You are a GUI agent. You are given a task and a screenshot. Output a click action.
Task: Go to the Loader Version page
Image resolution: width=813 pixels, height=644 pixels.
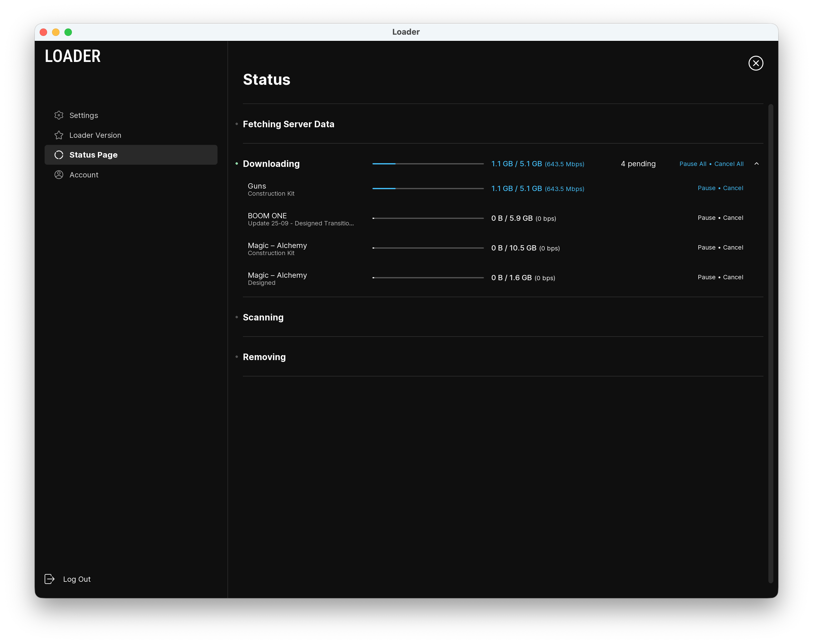coord(95,135)
